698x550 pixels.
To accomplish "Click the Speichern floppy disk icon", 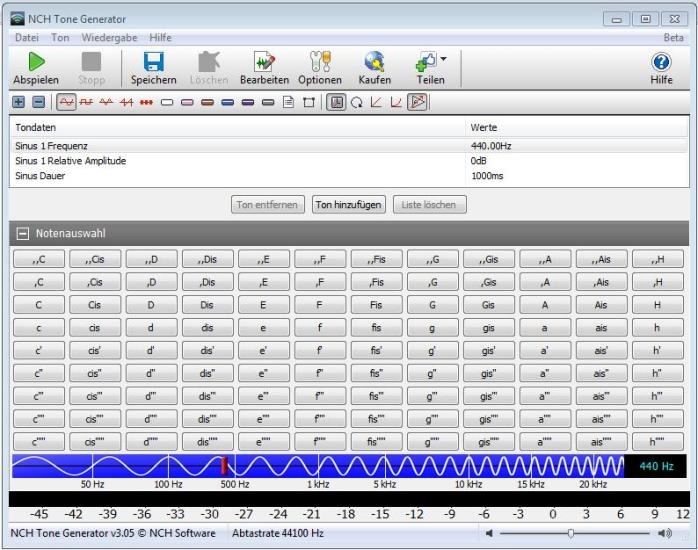I will coord(153,67).
